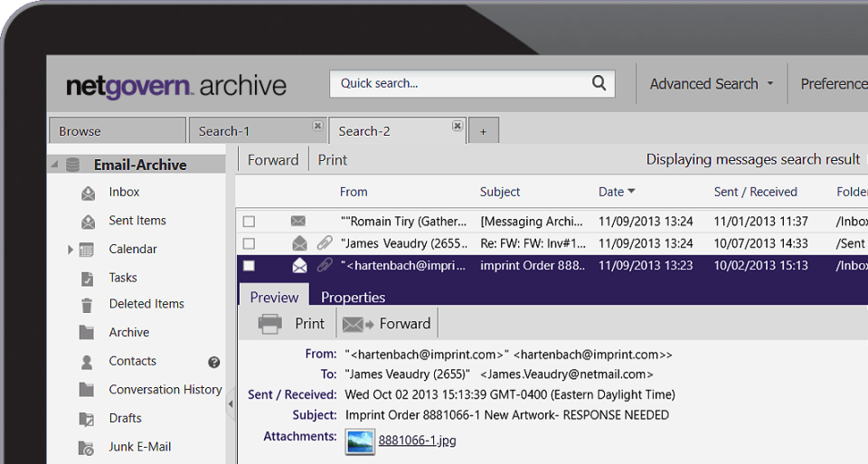The width and height of the screenshot is (868, 464).
Task: Click the Sent Items envelope icon
Action: [x=88, y=221]
